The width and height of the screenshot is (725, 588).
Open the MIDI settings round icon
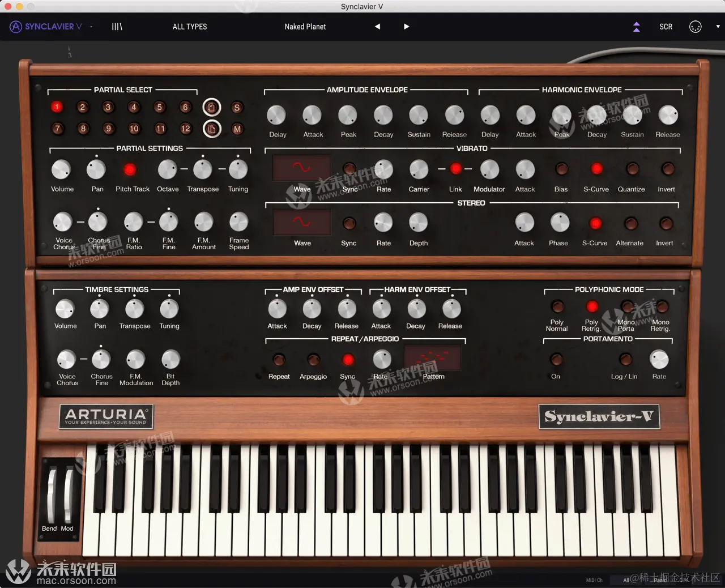(696, 27)
